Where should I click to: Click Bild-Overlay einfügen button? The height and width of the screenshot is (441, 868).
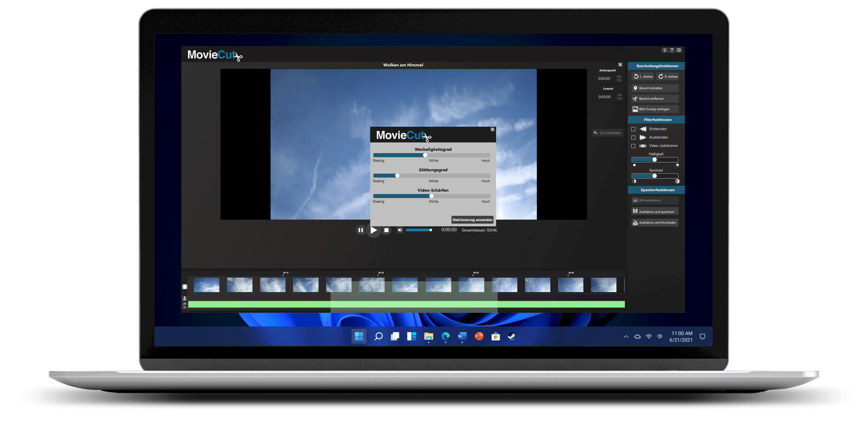click(x=655, y=109)
